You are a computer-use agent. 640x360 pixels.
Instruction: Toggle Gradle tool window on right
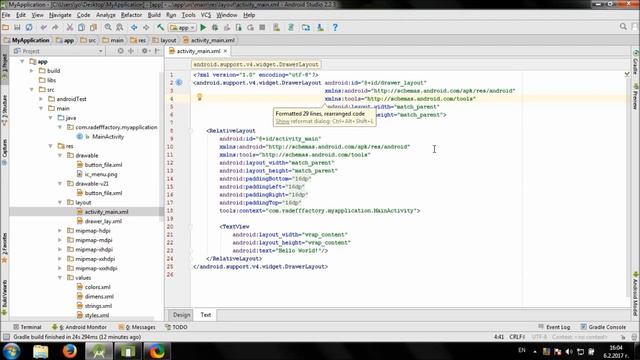(x=636, y=63)
